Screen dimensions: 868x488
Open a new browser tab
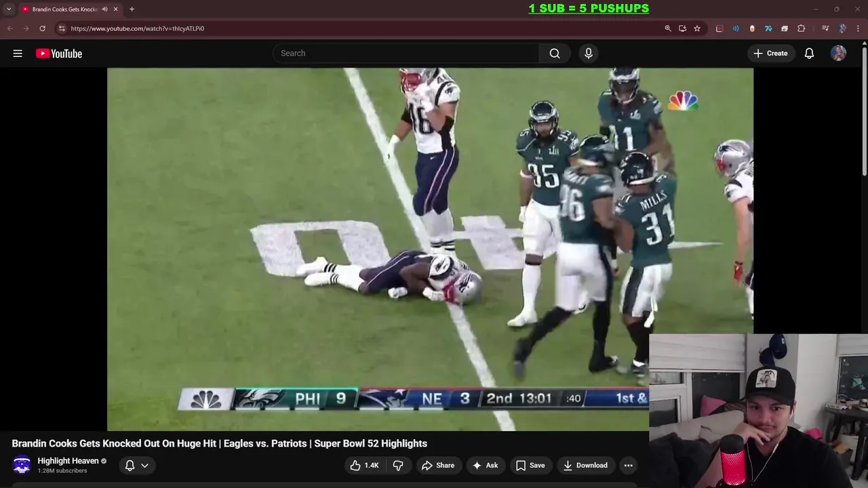132,9
